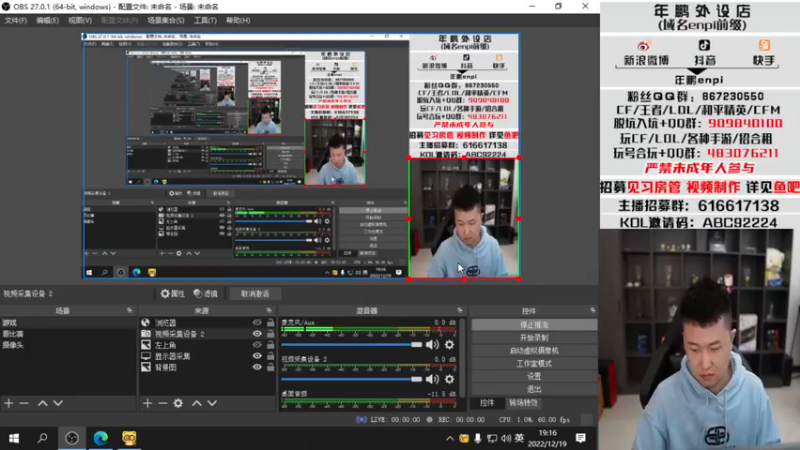Screen dimensions: 800x450
Task: Adjust the 麦克风/Aux volume slider
Action: pyautogui.click(x=352, y=345)
